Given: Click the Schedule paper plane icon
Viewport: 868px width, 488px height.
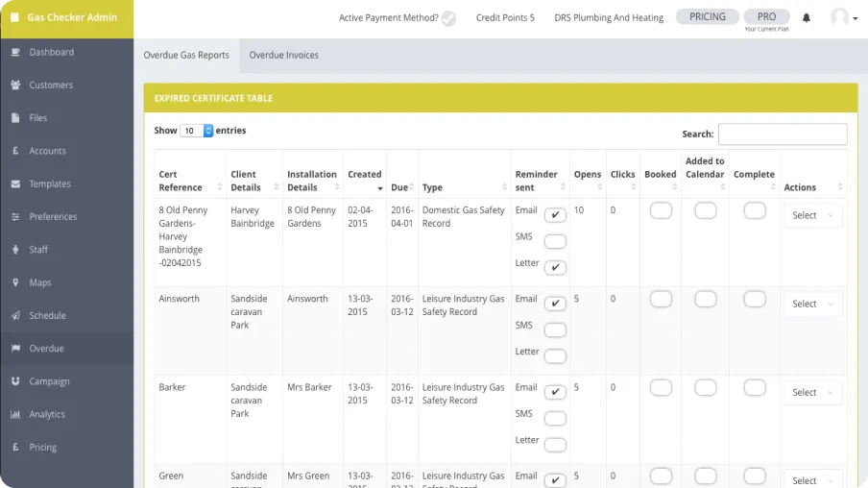Looking at the screenshot, I should pos(15,315).
